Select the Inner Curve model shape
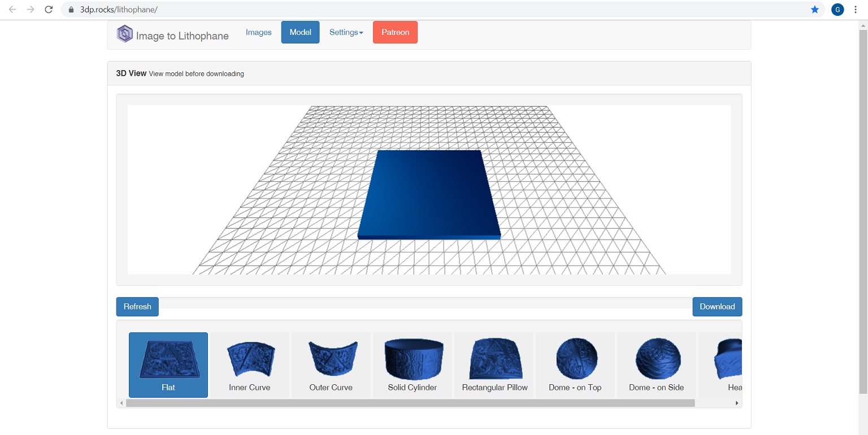This screenshot has height=435, width=868. pos(250,365)
